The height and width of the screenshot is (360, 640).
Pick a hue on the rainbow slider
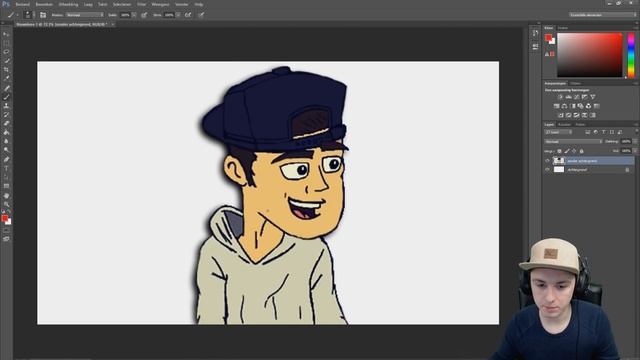pos(631,56)
